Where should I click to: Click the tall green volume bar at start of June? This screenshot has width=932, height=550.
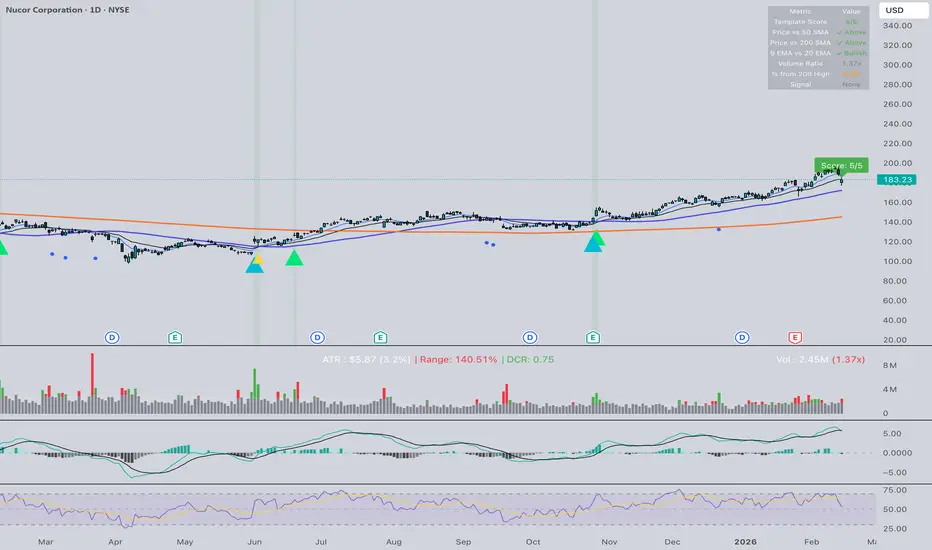[x=254, y=391]
